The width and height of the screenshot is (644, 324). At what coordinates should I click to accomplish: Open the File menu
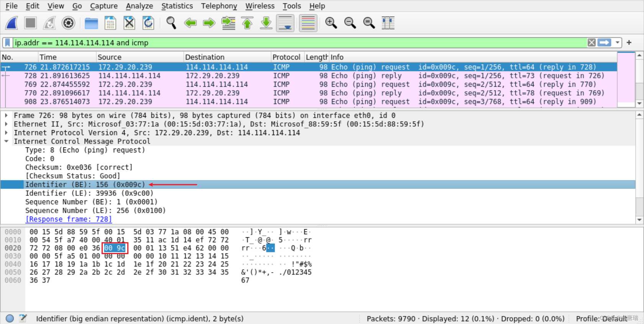[11, 6]
